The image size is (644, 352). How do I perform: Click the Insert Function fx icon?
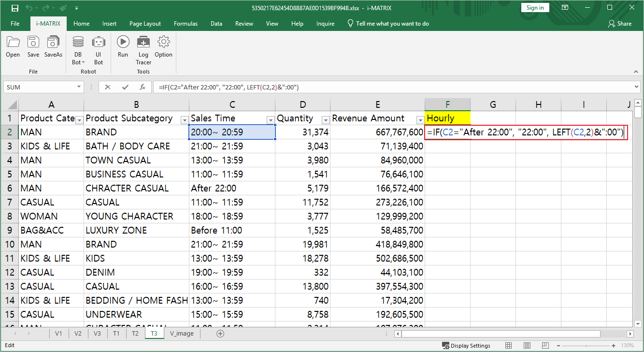143,88
